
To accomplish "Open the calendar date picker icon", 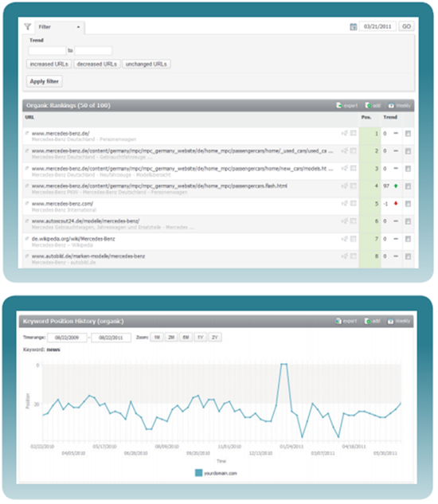I will point(353,27).
